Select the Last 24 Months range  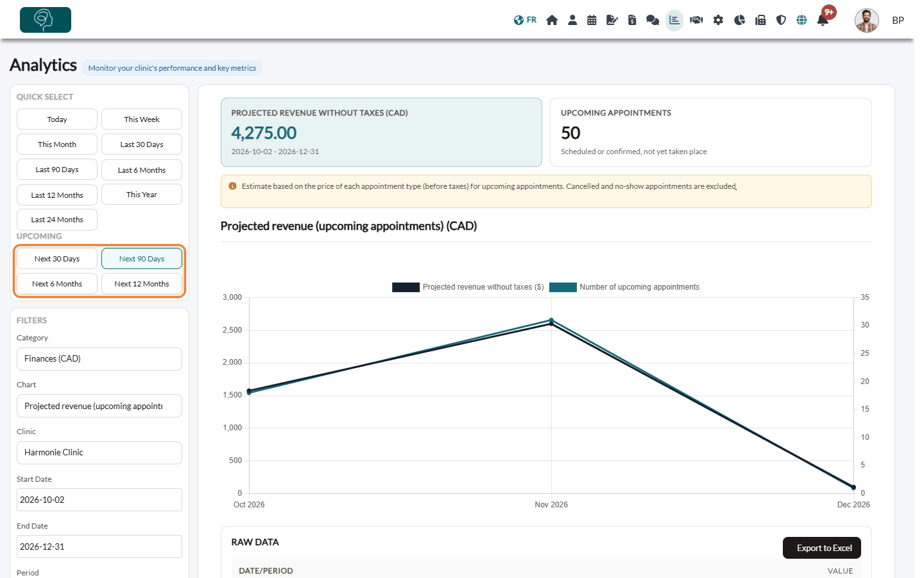(x=57, y=220)
